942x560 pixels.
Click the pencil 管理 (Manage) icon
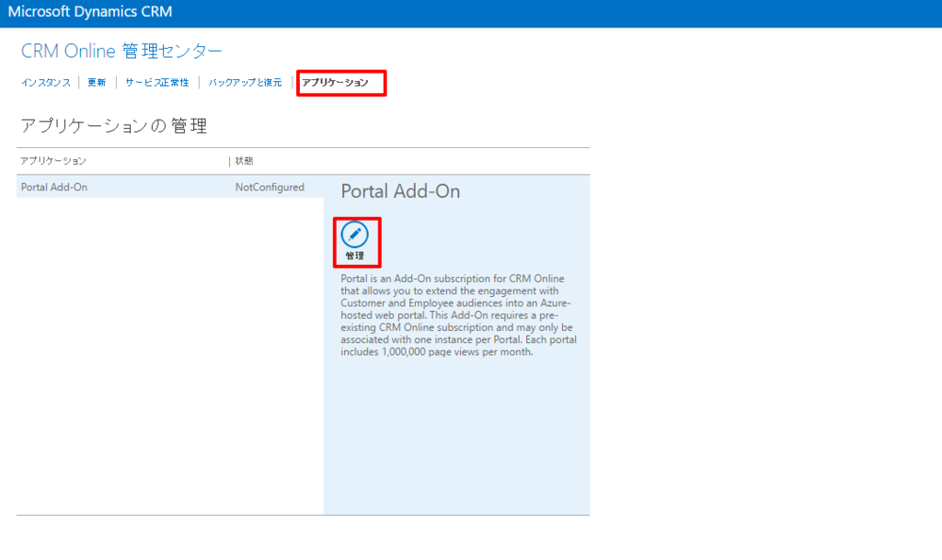pyautogui.click(x=354, y=241)
